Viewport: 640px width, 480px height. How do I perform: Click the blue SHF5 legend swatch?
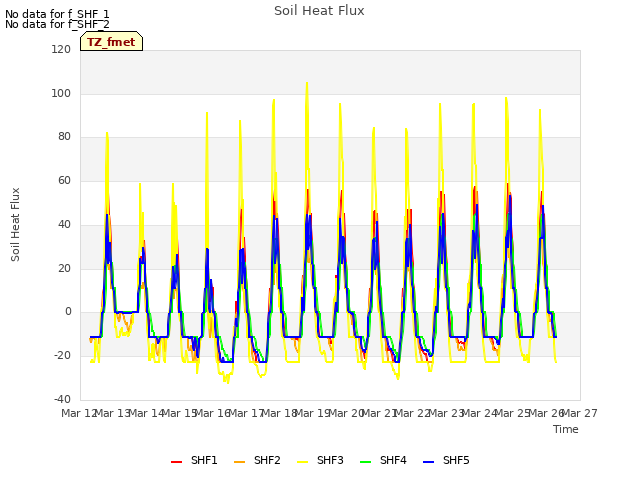pyautogui.click(x=429, y=462)
